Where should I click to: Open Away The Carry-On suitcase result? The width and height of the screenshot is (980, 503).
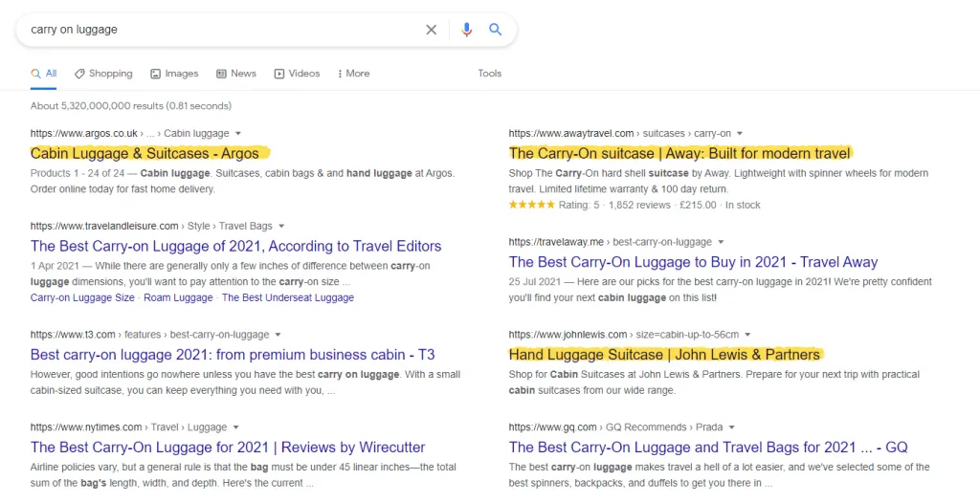coord(679,153)
